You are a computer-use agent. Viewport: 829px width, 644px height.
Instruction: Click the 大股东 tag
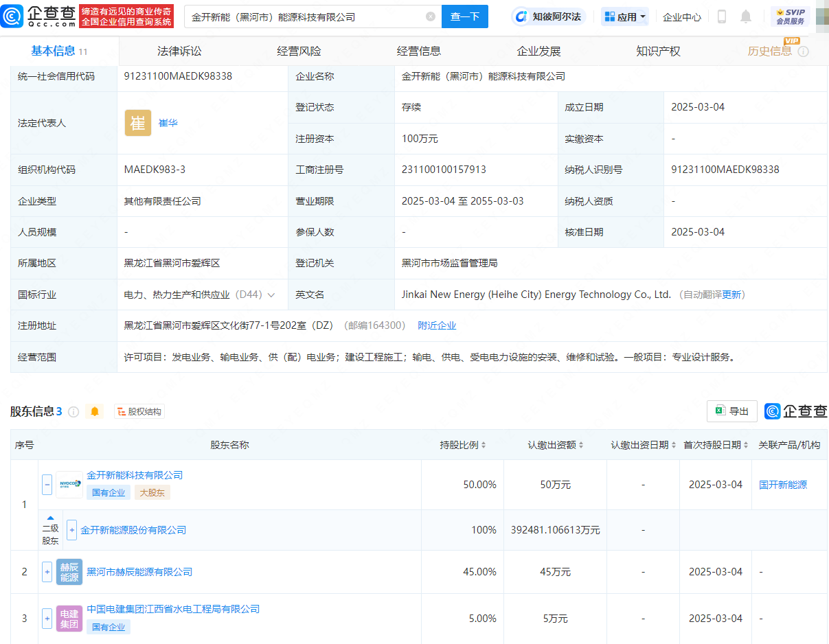[x=152, y=492]
